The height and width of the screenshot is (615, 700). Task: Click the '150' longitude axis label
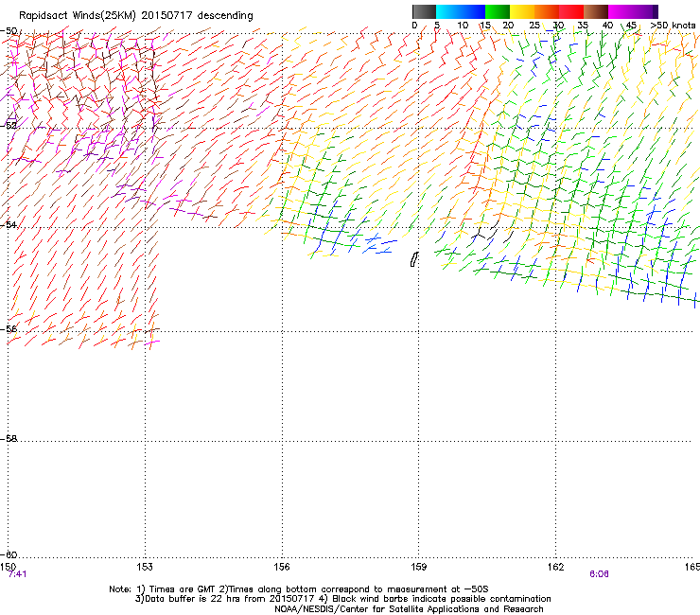click(x=8, y=567)
